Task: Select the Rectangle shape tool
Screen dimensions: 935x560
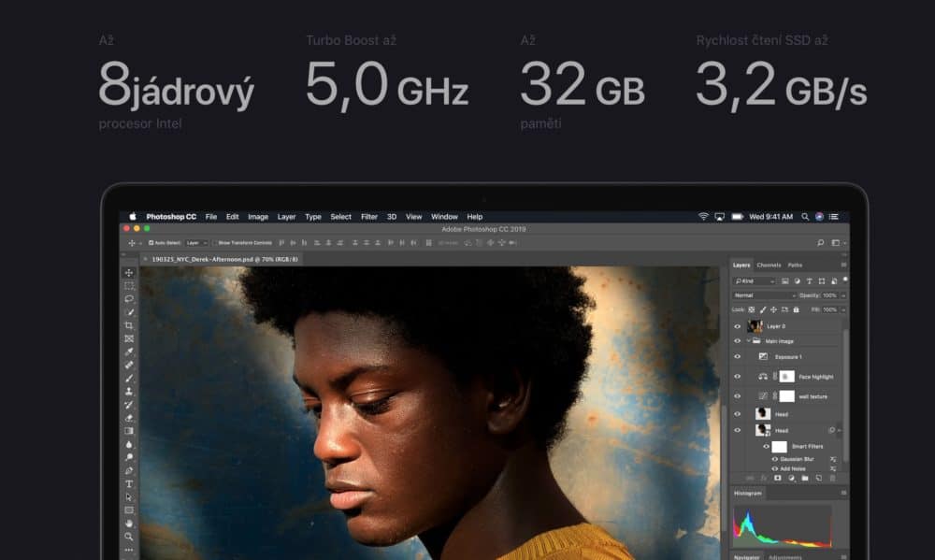Action: [129, 510]
